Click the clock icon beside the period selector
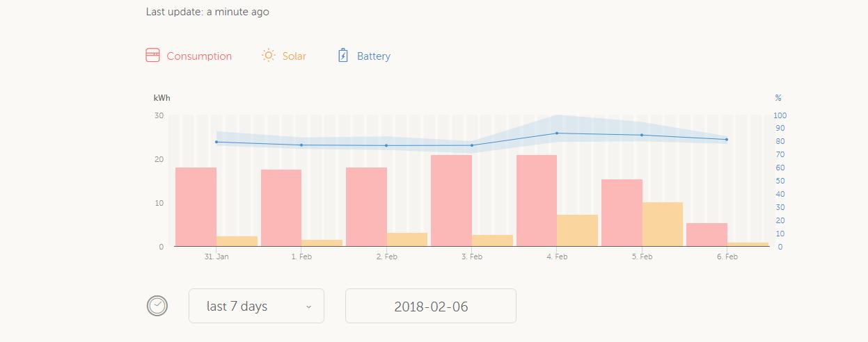The image size is (868, 342). point(157,306)
